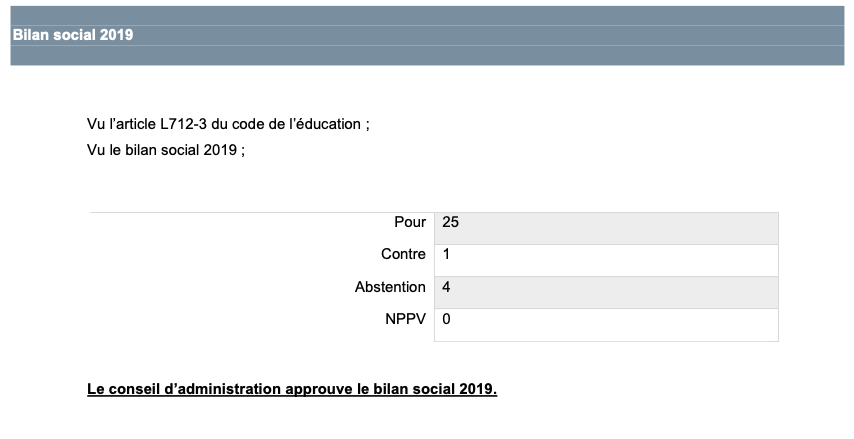Click the Contre row label
This screenshot has width=854, height=439.
coord(403,254)
